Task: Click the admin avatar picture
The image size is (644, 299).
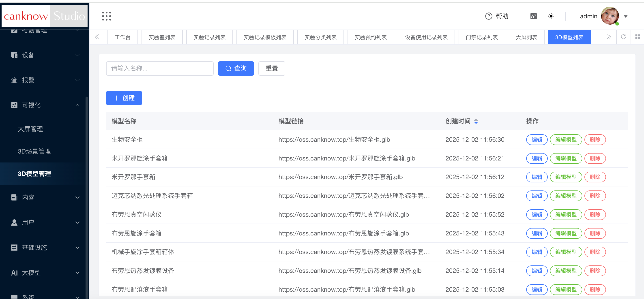Action: pyautogui.click(x=610, y=16)
